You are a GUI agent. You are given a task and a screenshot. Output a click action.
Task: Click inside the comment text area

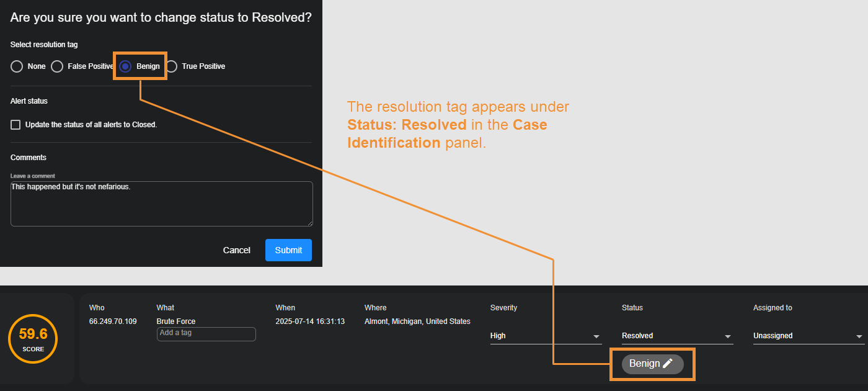tap(161, 204)
